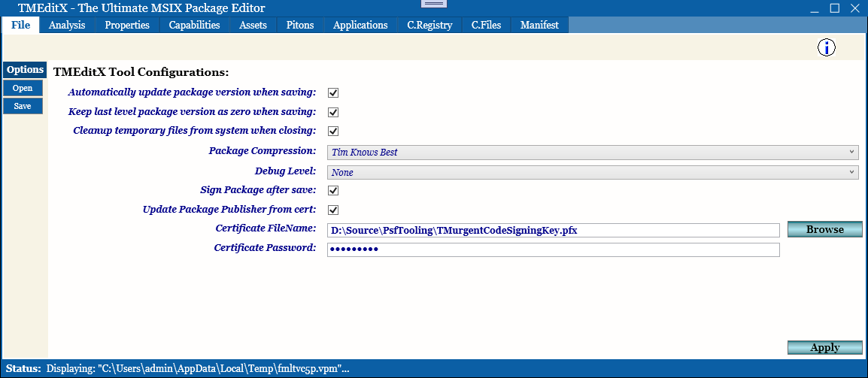Apply the tool configurations
Viewport: 868px width, 378px height.
tap(825, 347)
